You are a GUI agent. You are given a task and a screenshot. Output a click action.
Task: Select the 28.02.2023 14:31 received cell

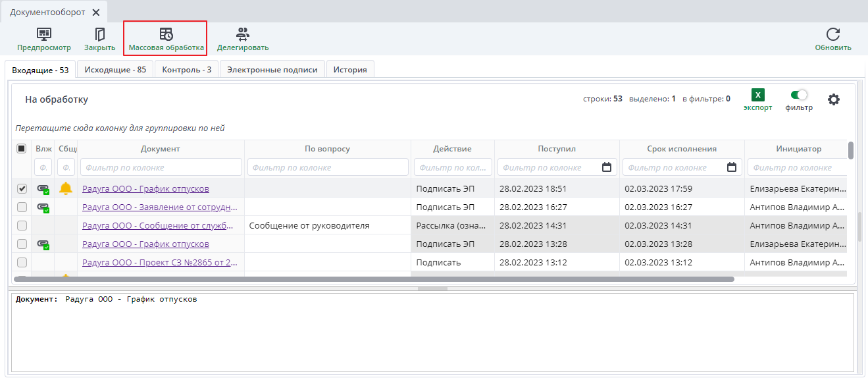557,226
